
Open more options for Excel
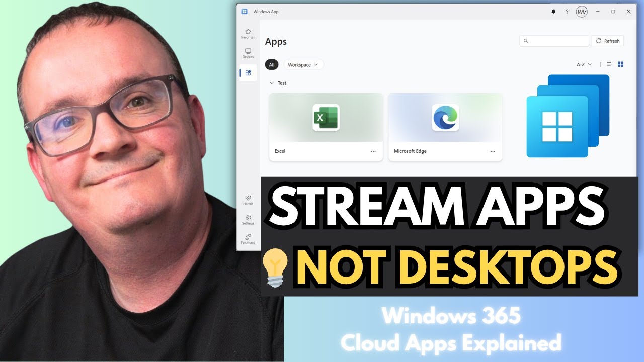tap(373, 151)
